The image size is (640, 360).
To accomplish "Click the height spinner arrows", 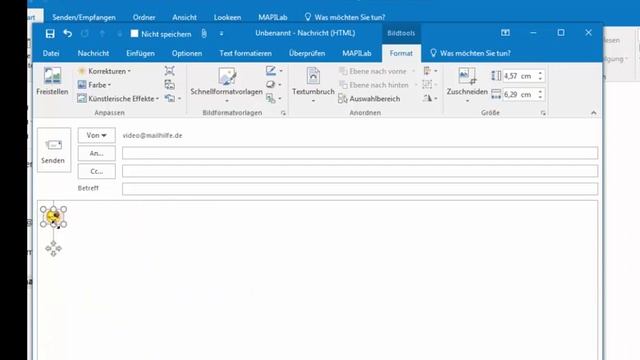I will [x=540, y=76].
